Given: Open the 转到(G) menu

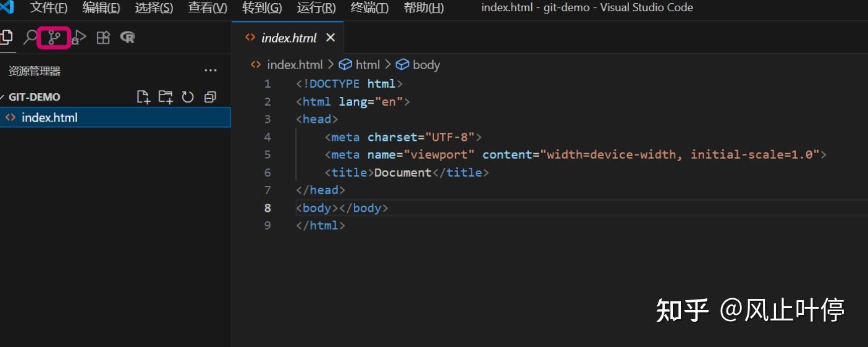Looking at the screenshot, I should [x=262, y=8].
